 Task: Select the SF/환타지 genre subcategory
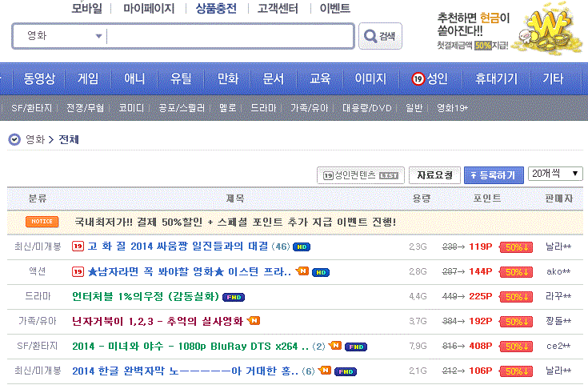(x=33, y=108)
